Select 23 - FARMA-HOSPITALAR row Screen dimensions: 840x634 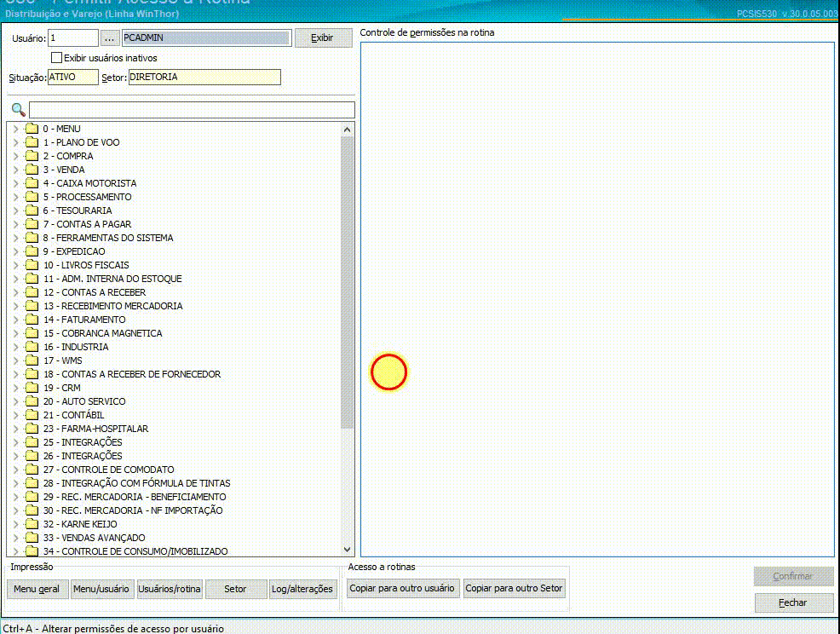[96, 429]
